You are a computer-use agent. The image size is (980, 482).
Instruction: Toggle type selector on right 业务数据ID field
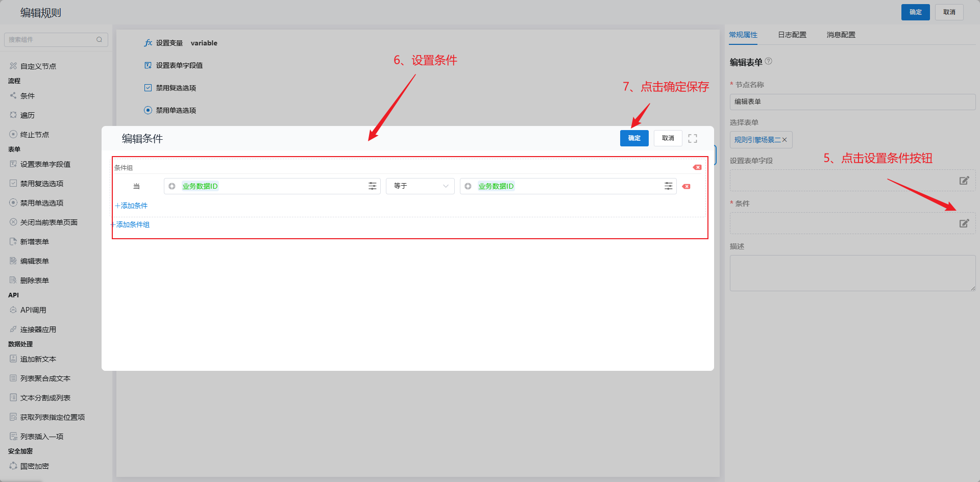(468, 186)
